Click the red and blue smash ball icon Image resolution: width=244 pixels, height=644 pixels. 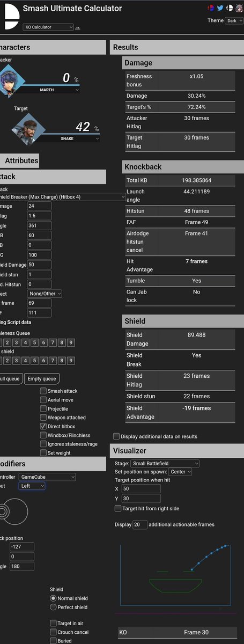tap(211, 9)
